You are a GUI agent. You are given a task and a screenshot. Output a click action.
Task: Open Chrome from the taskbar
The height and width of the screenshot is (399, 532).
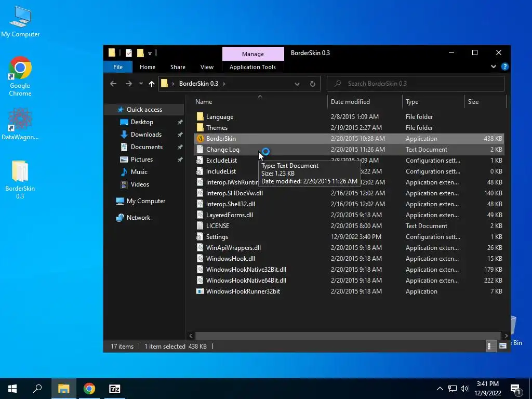click(89, 389)
